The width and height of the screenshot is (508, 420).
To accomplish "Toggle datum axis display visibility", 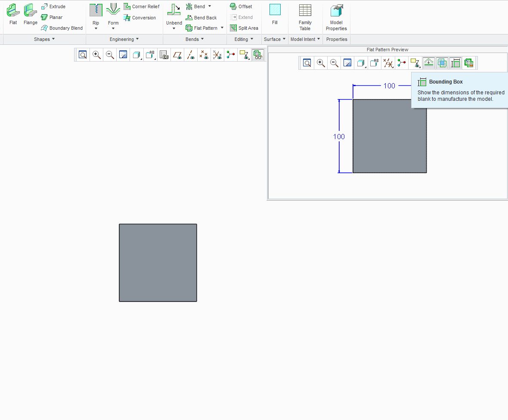I will [191, 55].
